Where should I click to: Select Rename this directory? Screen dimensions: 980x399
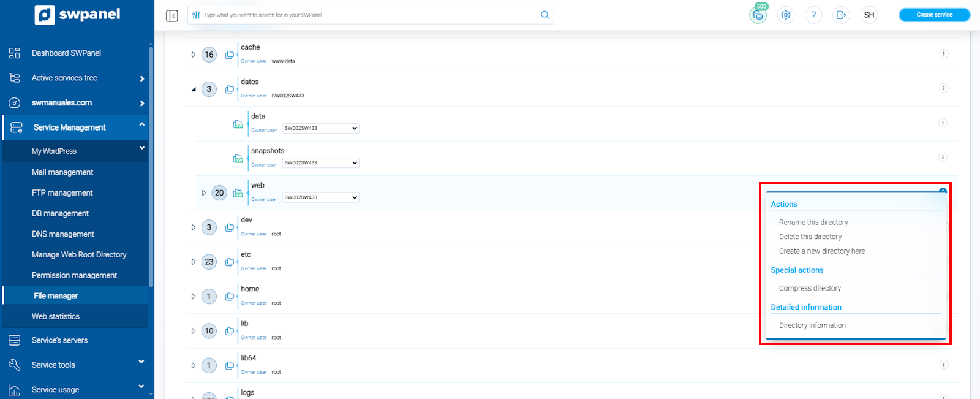(x=813, y=222)
